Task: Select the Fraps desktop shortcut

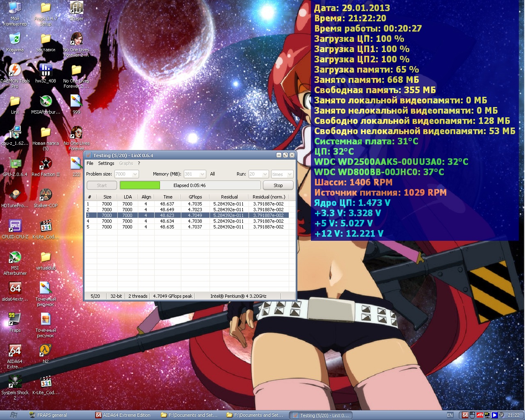Action: [15, 323]
